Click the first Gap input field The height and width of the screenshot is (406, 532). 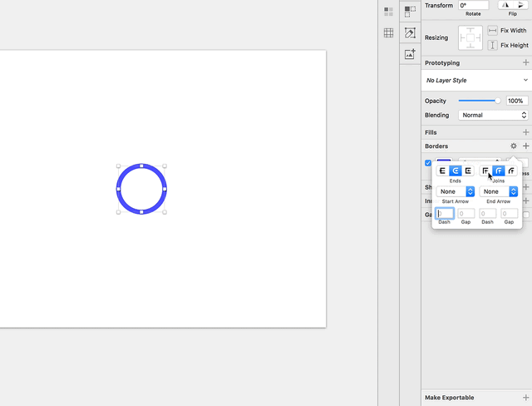465,214
